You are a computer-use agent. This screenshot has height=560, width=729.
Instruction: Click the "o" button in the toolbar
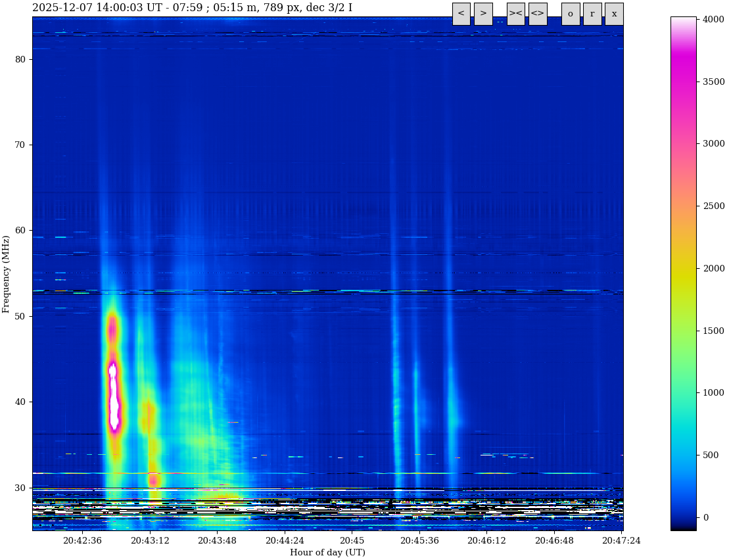click(570, 14)
